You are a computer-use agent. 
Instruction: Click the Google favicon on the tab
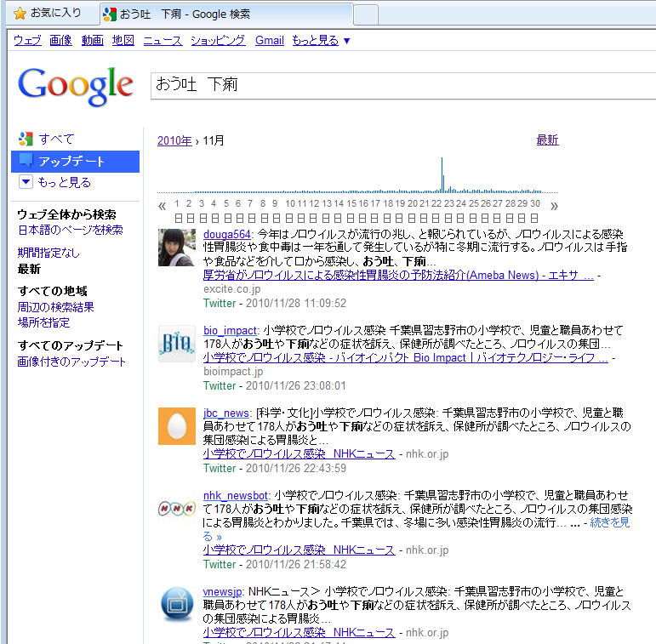[110, 14]
